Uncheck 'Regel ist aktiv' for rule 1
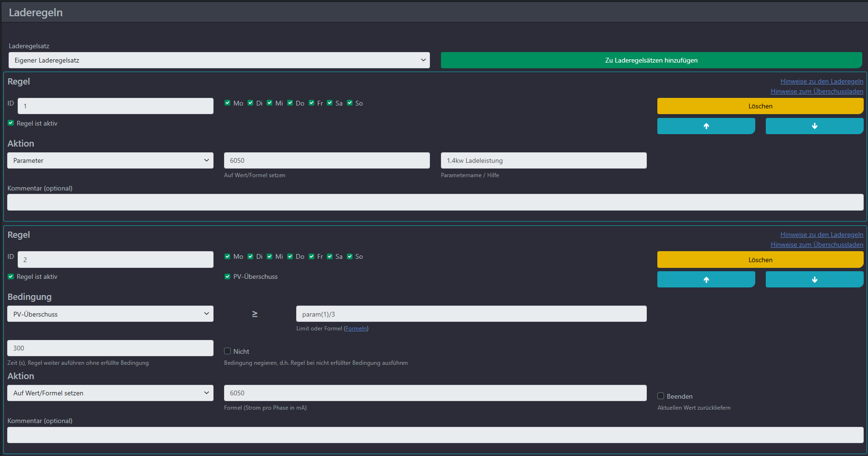This screenshot has height=456, width=868. [x=11, y=123]
